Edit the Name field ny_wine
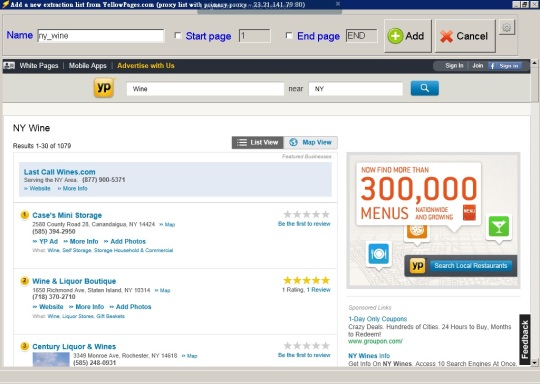540x384 pixels. (x=101, y=36)
